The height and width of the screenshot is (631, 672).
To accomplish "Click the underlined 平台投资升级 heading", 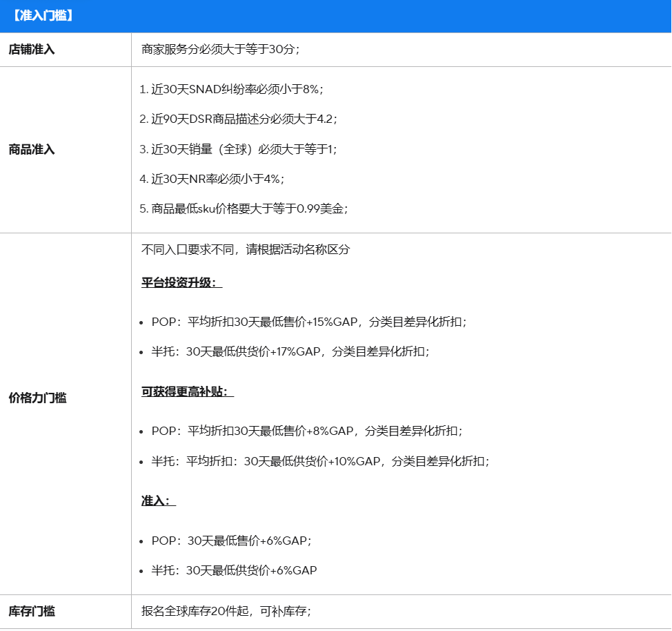I will 181,283.
